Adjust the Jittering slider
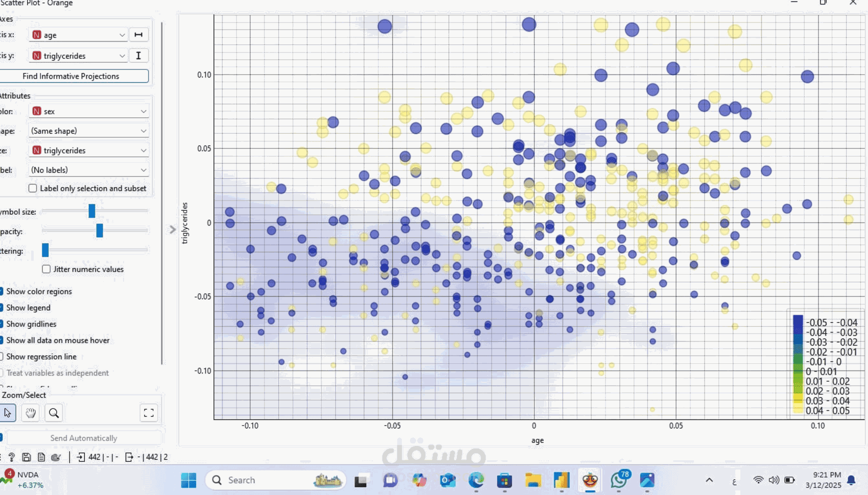The width and height of the screenshot is (868, 495). point(45,250)
